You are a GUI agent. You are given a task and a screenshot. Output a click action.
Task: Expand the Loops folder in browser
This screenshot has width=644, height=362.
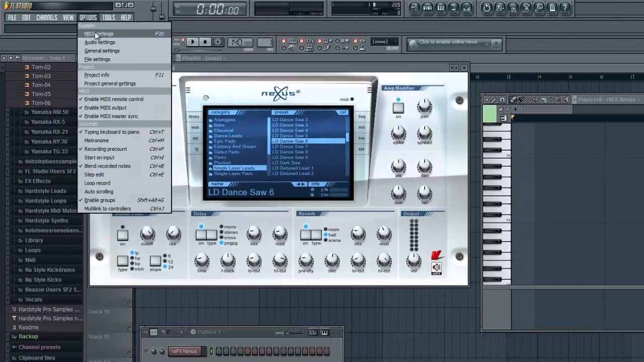pyautogui.click(x=33, y=250)
